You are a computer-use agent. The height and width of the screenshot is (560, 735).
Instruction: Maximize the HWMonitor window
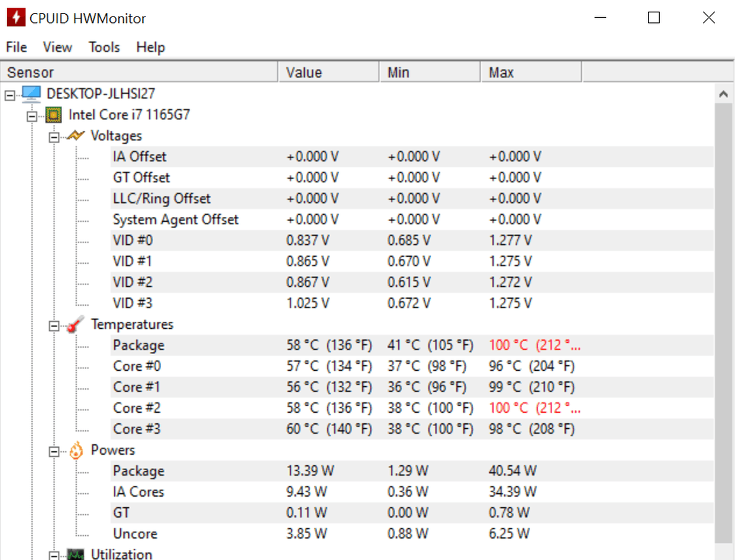click(x=654, y=18)
